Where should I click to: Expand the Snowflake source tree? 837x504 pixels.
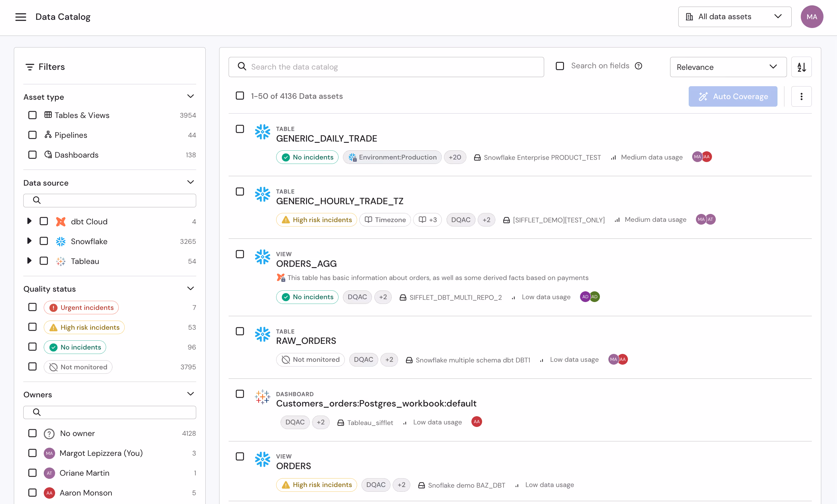tap(29, 241)
